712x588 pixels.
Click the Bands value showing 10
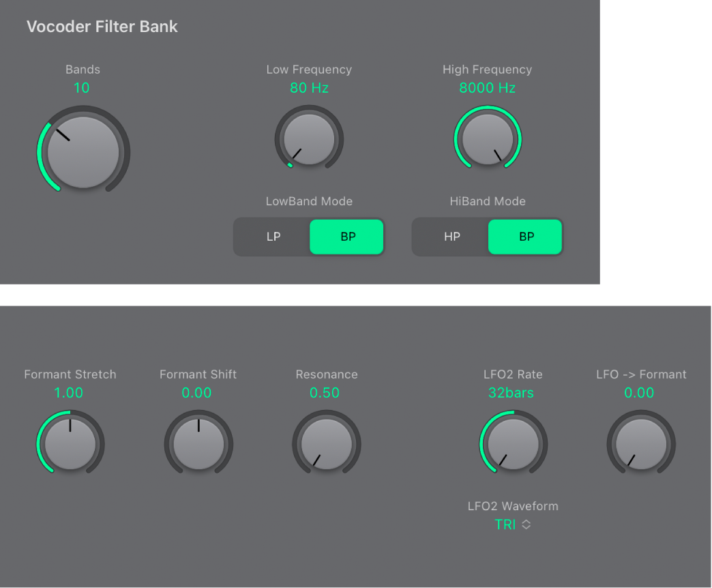[82, 88]
